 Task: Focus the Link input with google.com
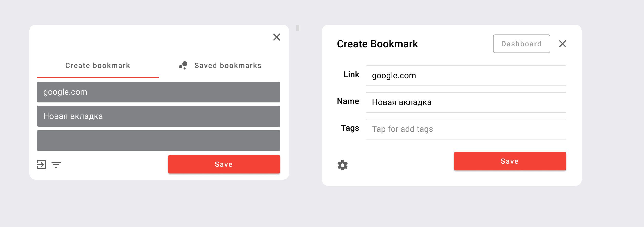tap(466, 76)
